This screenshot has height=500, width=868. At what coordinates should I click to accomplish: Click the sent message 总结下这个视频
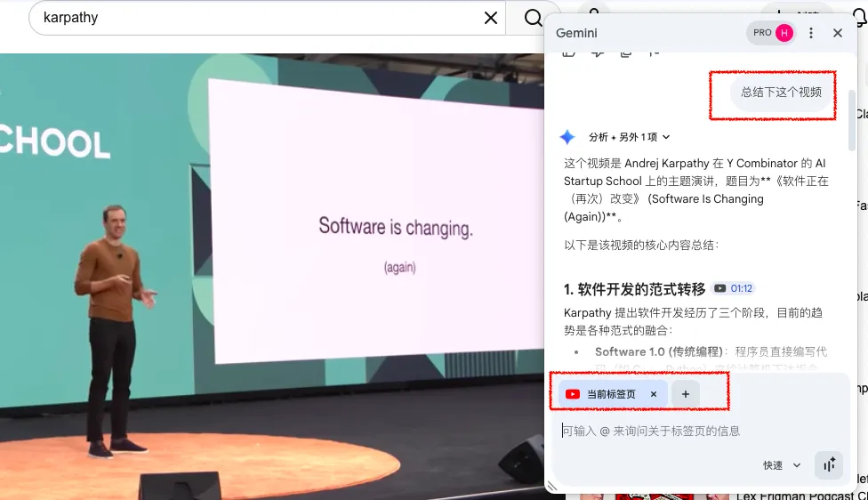click(781, 92)
